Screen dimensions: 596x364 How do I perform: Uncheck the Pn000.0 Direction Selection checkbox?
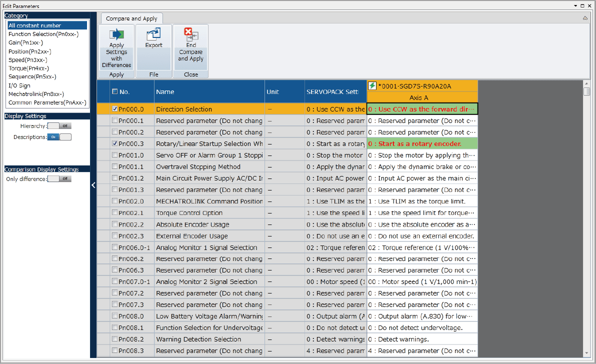point(115,109)
